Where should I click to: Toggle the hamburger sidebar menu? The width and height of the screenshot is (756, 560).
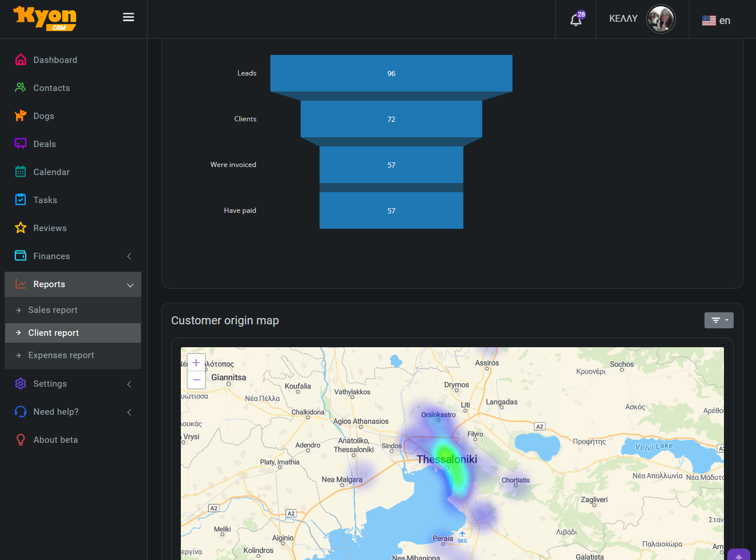click(128, 17)
